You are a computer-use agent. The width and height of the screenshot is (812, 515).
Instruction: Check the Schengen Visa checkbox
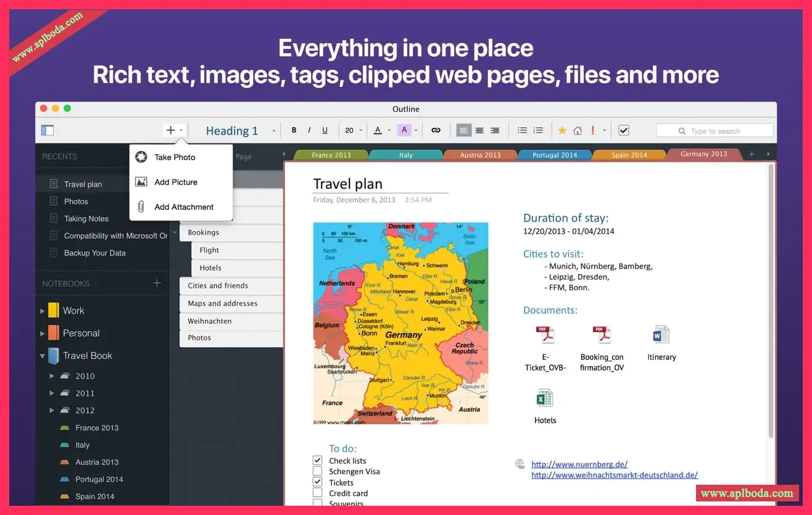point(317,471)
